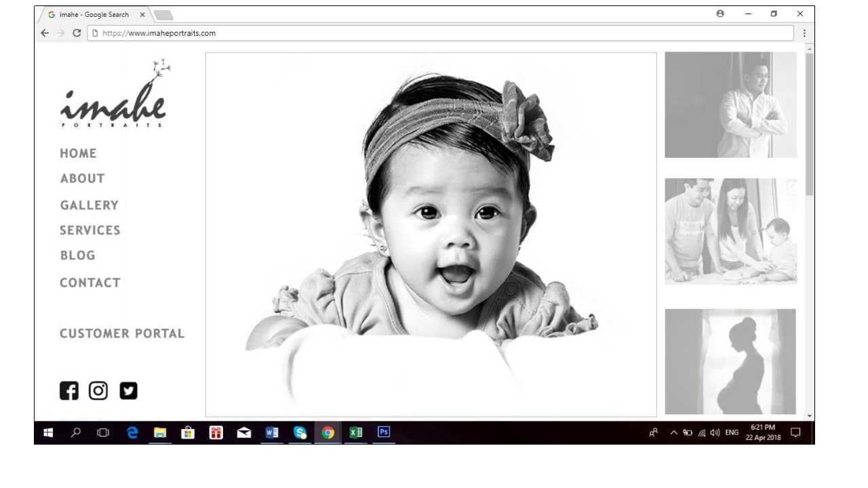Open the Instagram profile icon
Viewport: 868px width, 488px height.
pyautogui.click(x=98, y=390)
